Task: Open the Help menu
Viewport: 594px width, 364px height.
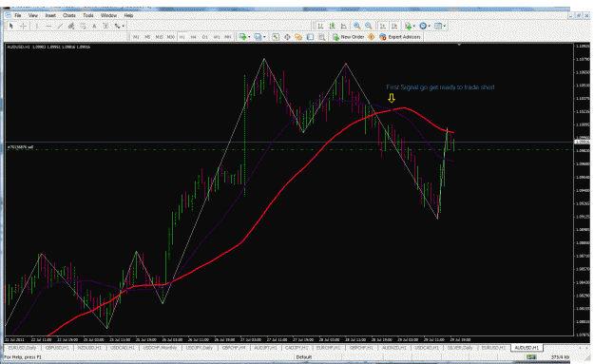Action: (x=128, y=15)
